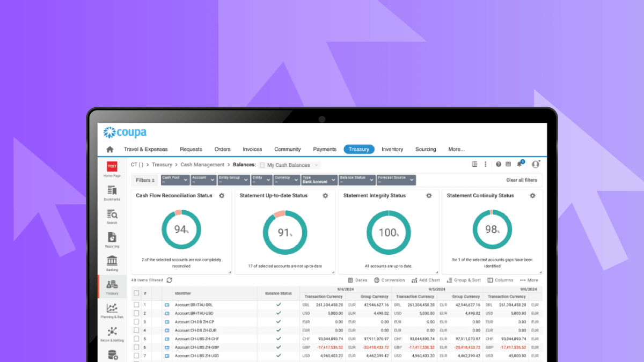Open the Account filter dropdown
Image resolution: width=644 pixels, height=362 pixels.
(203, 180)
